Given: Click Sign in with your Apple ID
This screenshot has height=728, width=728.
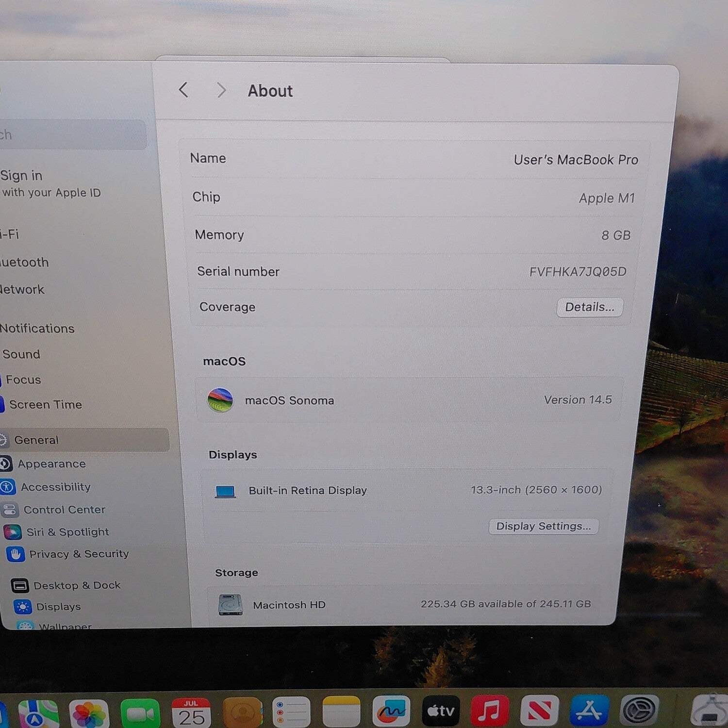Looking at the screenshot, I should [50, 183].
